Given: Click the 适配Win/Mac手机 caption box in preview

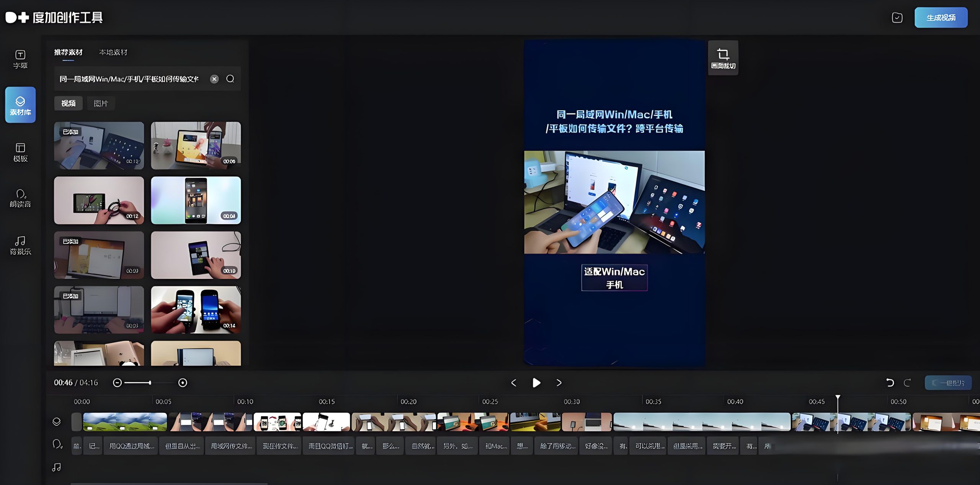Looking at the screenshot, I should coord(614,278).
